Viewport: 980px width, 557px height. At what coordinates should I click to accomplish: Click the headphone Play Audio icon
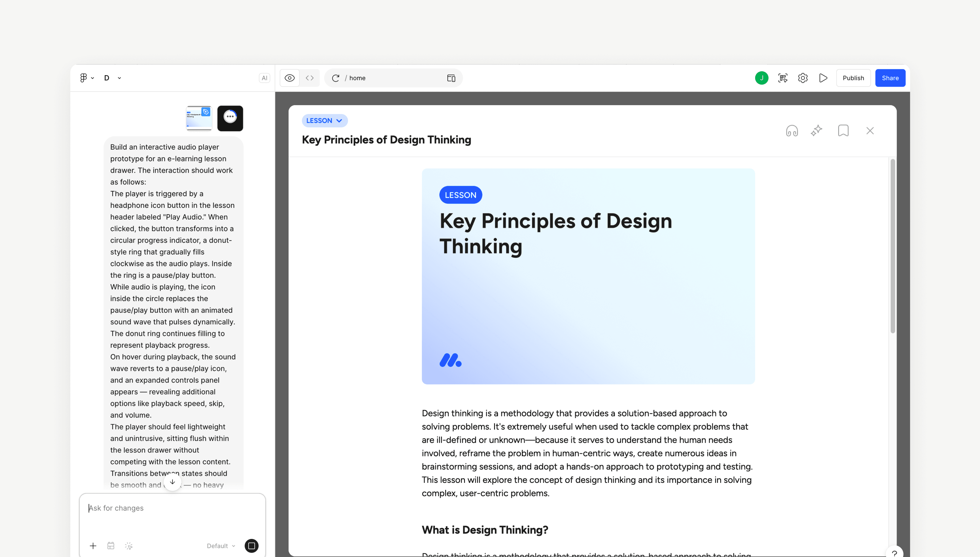click(x=792, y=131)
